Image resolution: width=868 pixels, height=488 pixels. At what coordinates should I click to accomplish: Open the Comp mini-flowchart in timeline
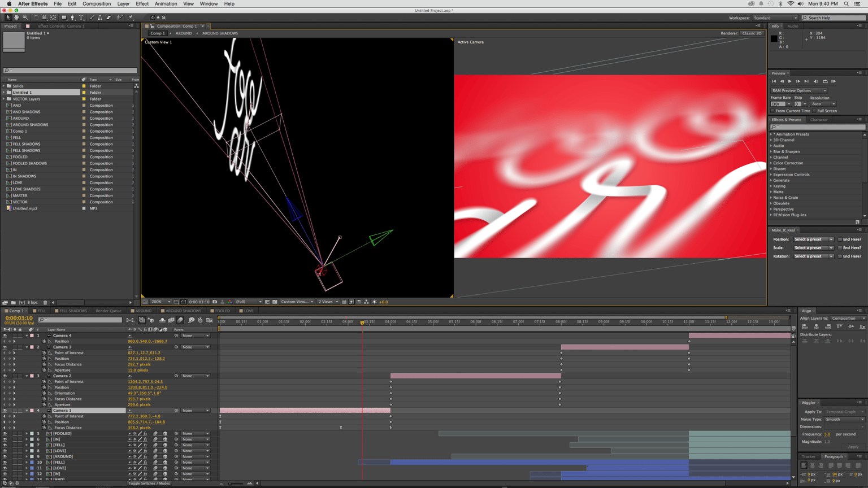pyautogui.click(x=131, y=320)
